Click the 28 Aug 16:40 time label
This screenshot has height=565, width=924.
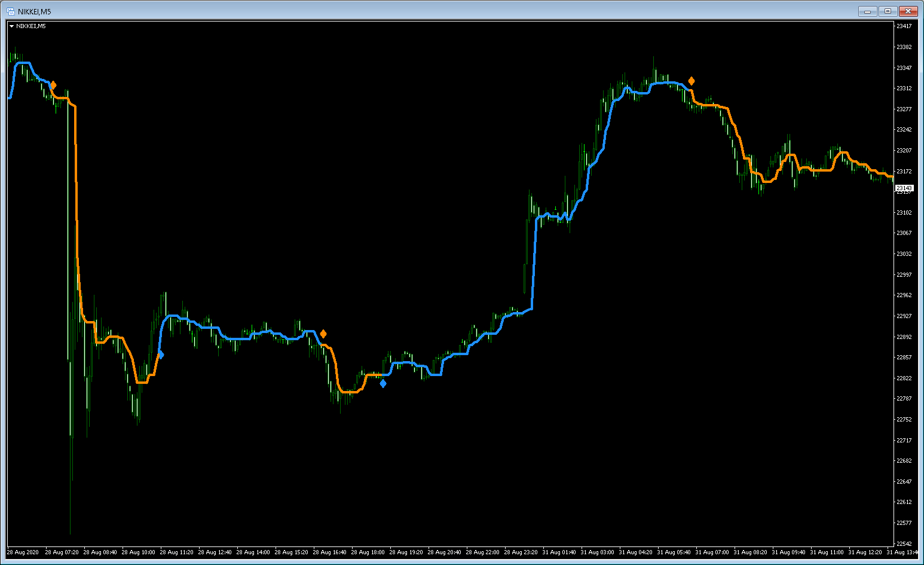(329, 552)
